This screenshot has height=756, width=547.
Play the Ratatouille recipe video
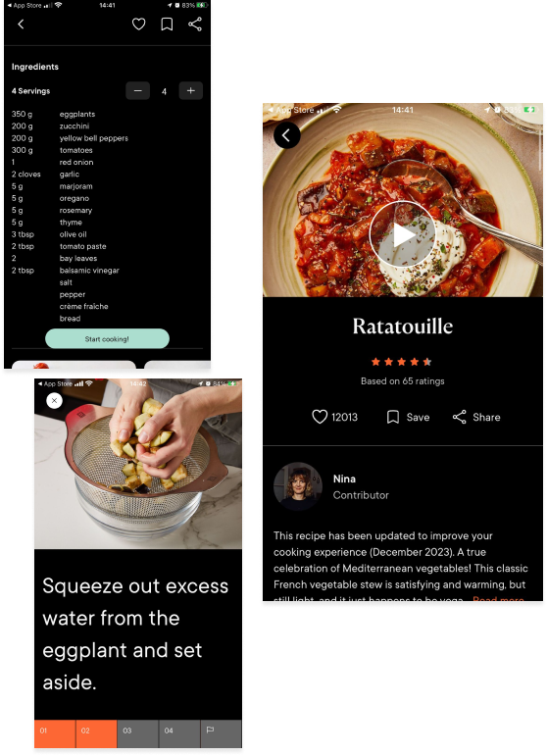point(403,234)
